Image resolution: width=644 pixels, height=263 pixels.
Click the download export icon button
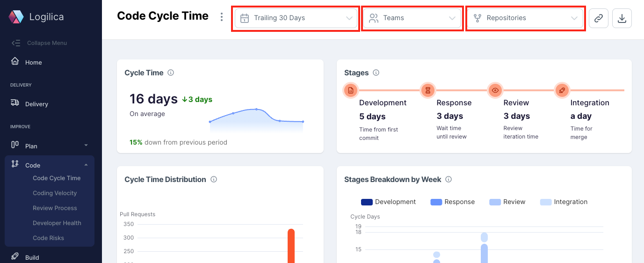622,18
